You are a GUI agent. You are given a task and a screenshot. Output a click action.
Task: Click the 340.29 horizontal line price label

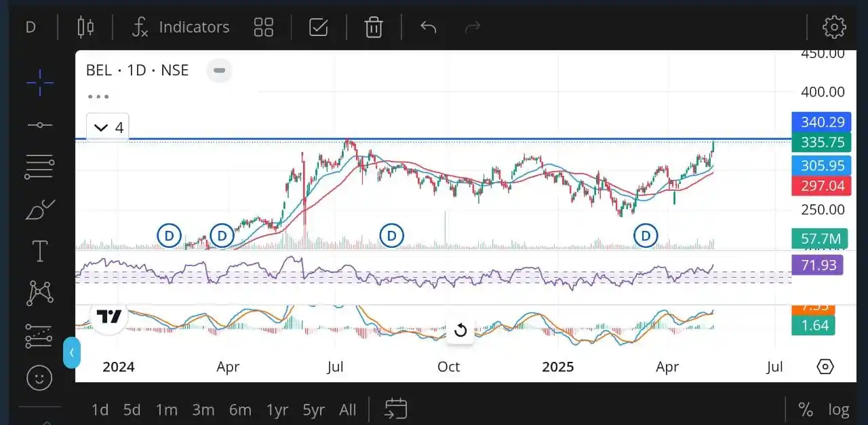[x=823, y=122]
